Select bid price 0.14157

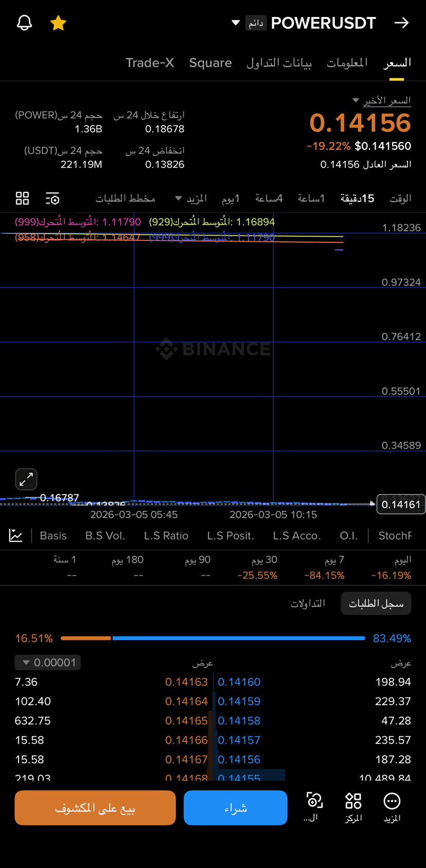(239, 740)
